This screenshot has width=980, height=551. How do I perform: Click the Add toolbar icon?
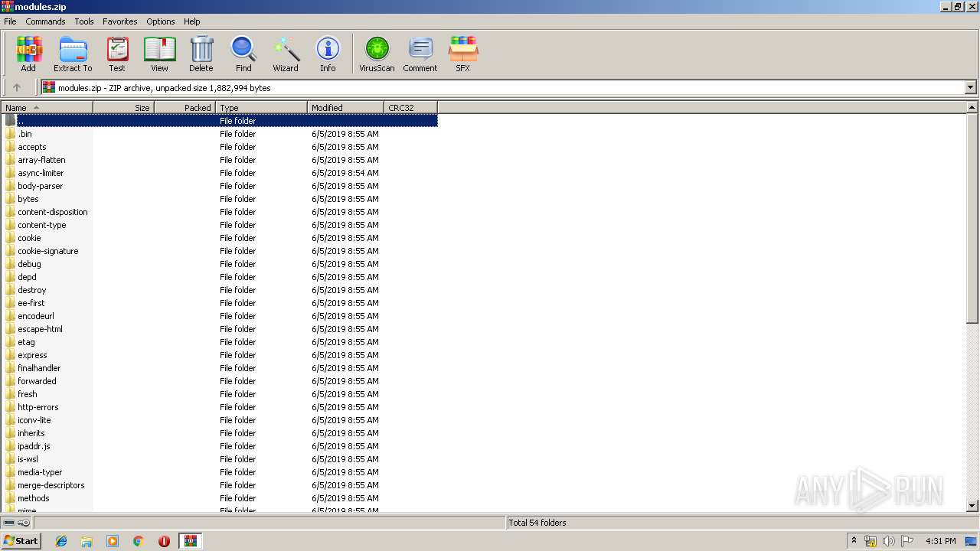[28, 54]
